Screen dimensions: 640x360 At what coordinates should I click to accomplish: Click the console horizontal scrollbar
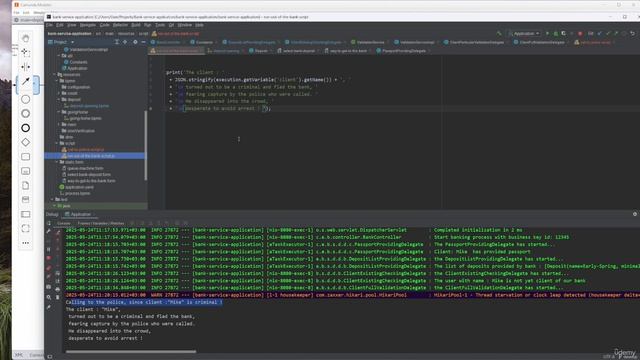pyautogui.click(x=131, y=351)
